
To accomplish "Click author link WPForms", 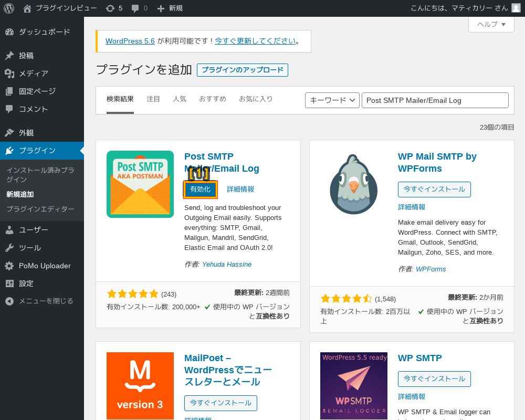I will point(430,269).
